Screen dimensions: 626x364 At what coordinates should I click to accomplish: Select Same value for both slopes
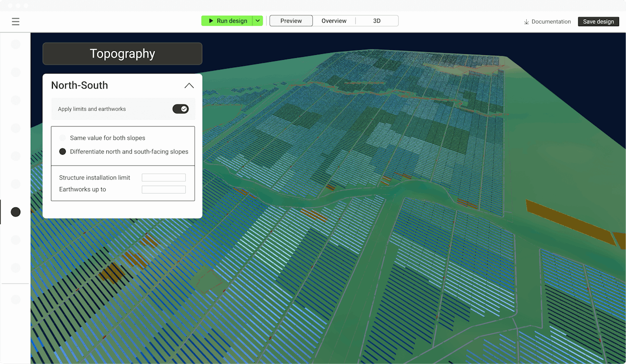pyautogui.click(x=63, y=138)
